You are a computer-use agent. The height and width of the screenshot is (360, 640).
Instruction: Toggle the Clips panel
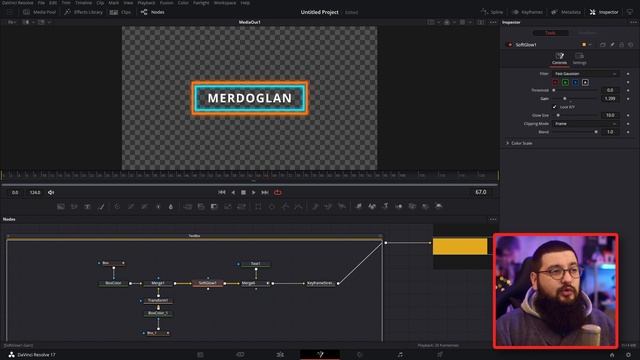click(120, 12)
